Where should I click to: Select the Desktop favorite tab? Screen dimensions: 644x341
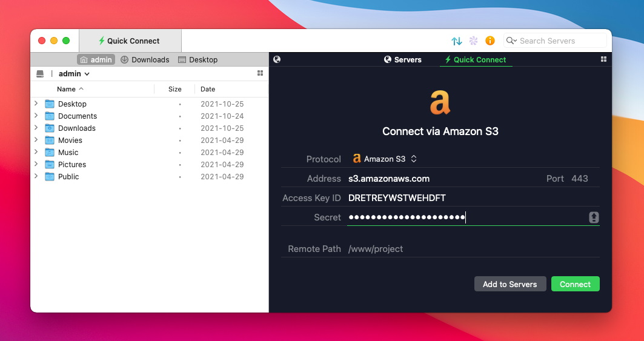[198, 59]
